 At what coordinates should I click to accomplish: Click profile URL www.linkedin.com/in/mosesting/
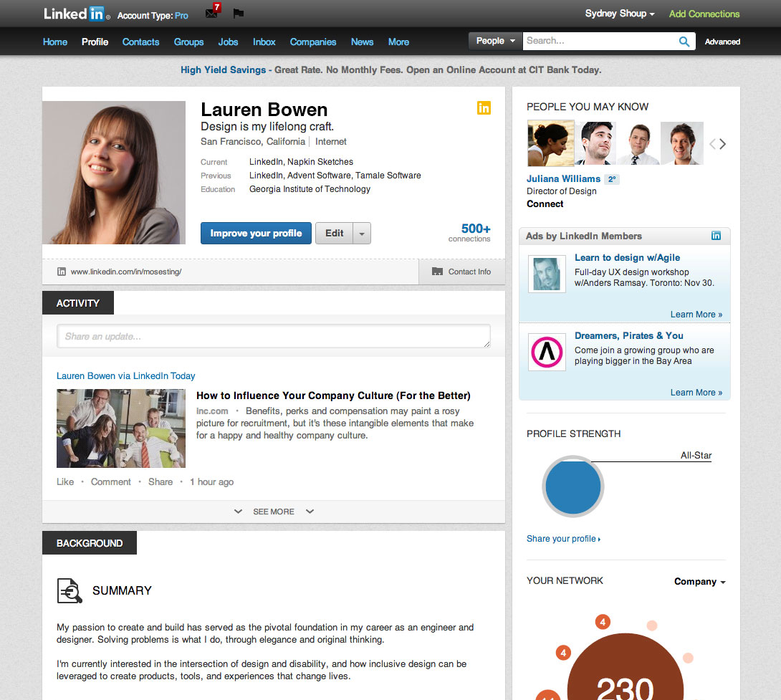(x=126, y=272)
